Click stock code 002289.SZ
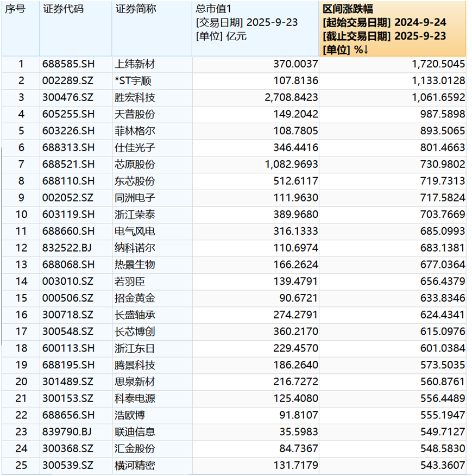The image size is (472, 476). [68, 81]
